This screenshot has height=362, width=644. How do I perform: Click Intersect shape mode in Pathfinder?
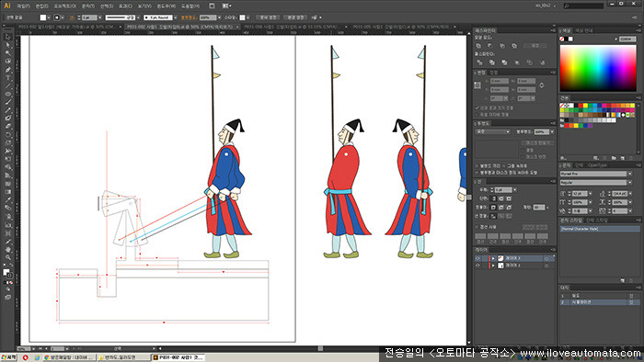point(502,46)
